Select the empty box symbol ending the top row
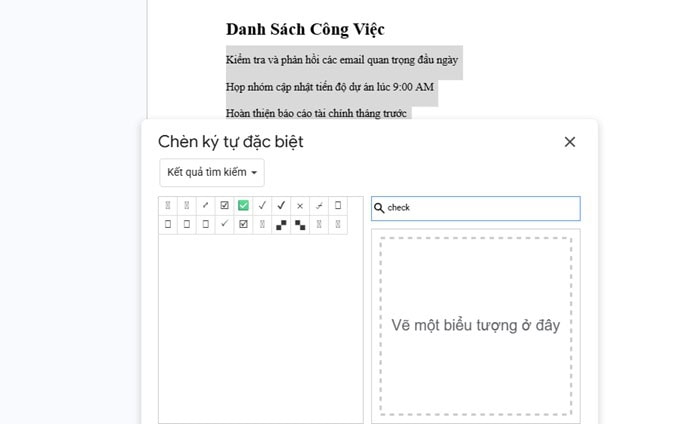700x424 pixels. tap(338, 206)
